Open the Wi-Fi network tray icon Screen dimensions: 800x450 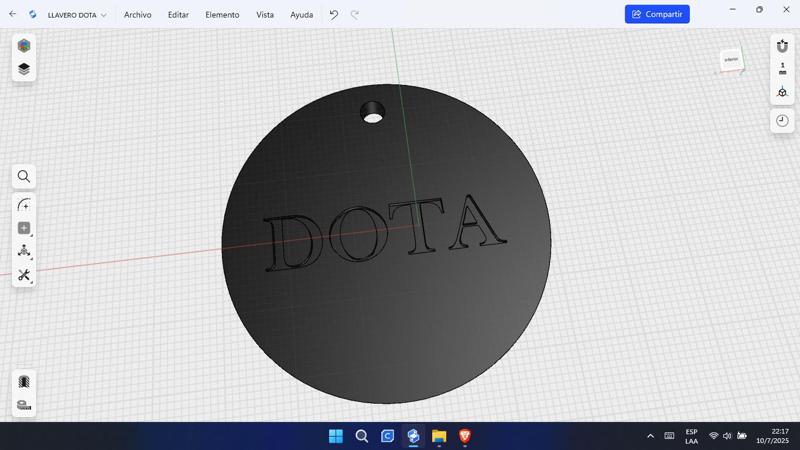(x=713, y=436)
